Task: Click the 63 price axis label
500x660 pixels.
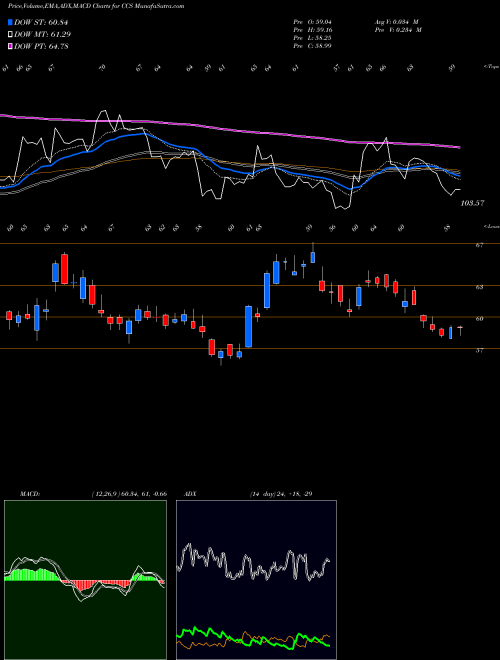Action: [x=479, y=287]
